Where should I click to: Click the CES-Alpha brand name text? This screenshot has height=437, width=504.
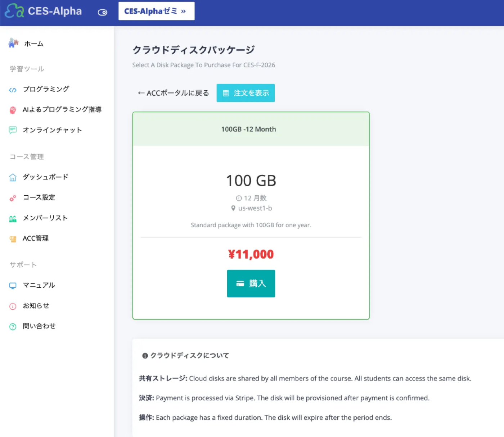click(x=55, y=11)
